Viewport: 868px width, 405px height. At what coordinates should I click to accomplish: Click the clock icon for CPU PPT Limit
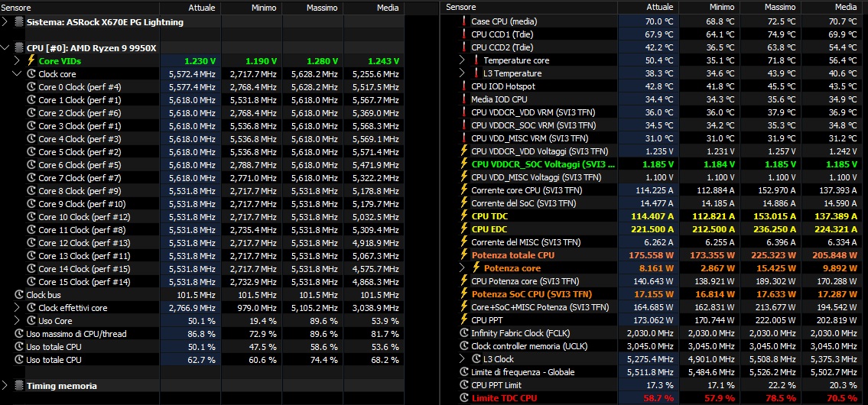tap(464, 384)
